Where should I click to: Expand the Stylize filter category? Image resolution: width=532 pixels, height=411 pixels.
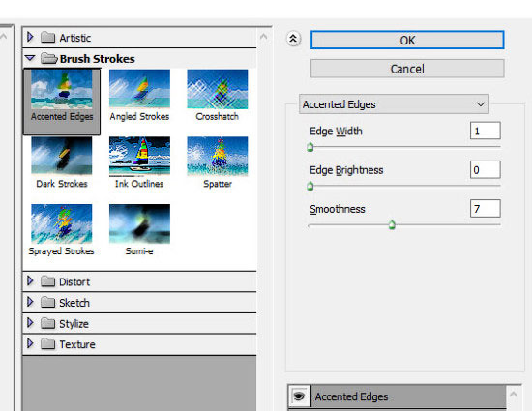[30, 323]
